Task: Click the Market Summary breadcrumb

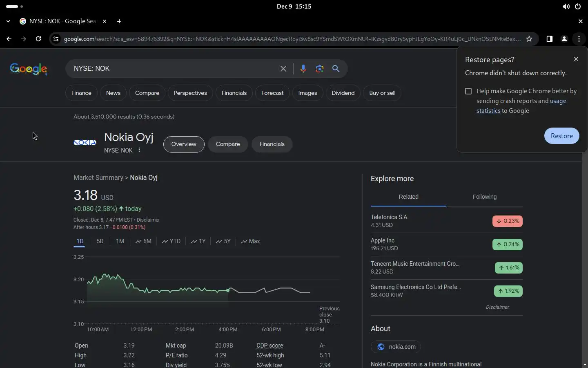Action: tap(98, 177)
